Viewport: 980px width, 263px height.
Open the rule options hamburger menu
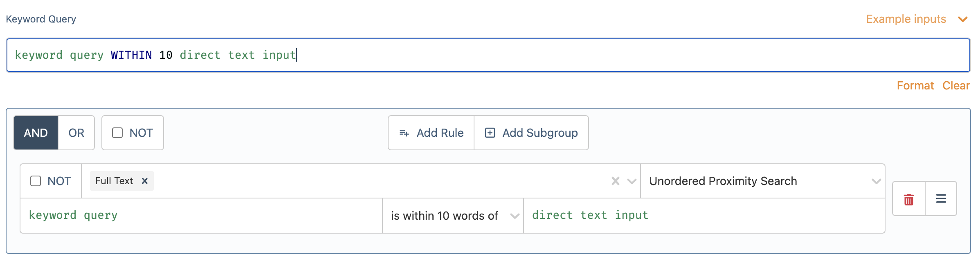point(941,199)
